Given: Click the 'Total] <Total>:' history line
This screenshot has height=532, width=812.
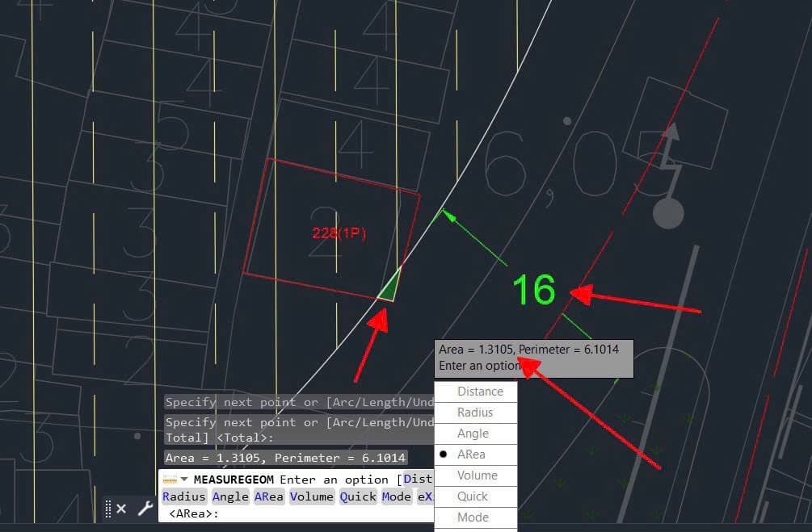Looking at the screenshot, I should pyautogui.click(x=219, y=438).
